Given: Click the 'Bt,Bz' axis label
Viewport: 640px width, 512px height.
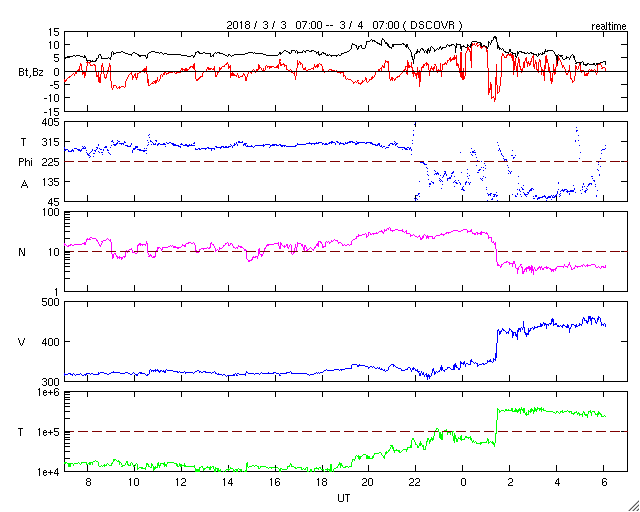Looking at the screenshot, I should [x=31, y=74].
